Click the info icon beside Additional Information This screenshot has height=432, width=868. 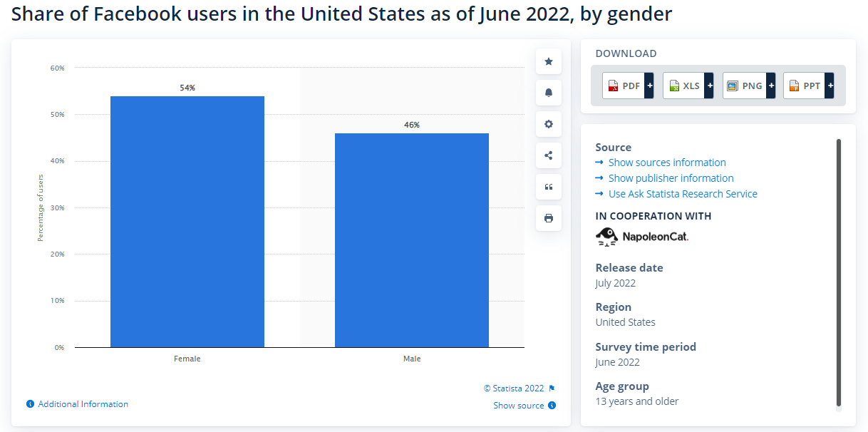pyautogui.click(x=29, y=403)
